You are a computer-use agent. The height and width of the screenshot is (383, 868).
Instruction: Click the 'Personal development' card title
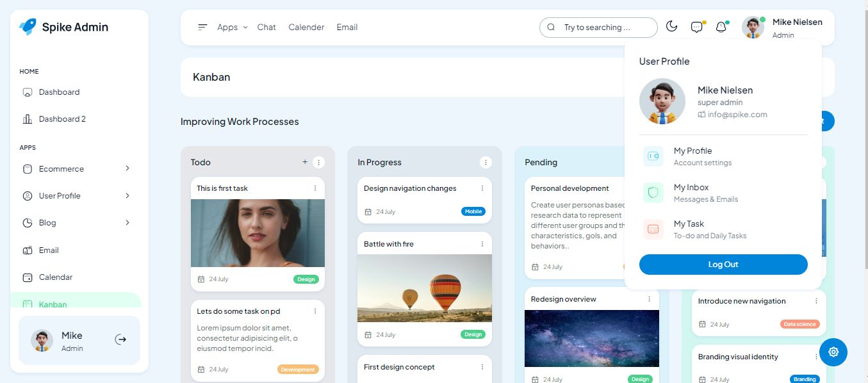click(570, 188)
